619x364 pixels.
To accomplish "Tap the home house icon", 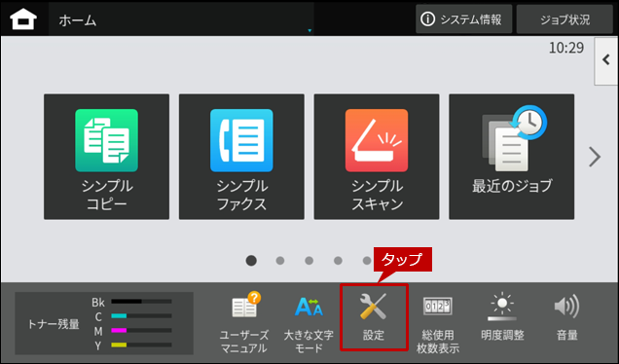I will point(23,18).
